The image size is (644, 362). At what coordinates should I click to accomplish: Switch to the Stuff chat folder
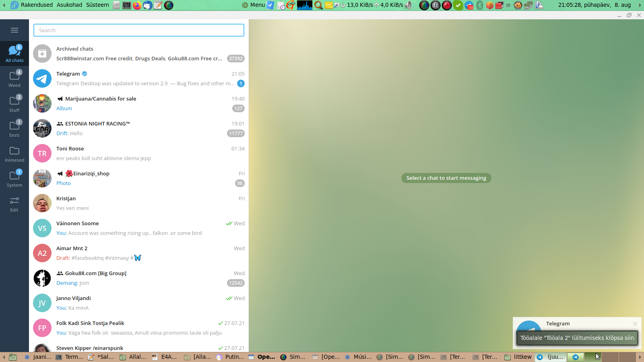tap(14, 104)
